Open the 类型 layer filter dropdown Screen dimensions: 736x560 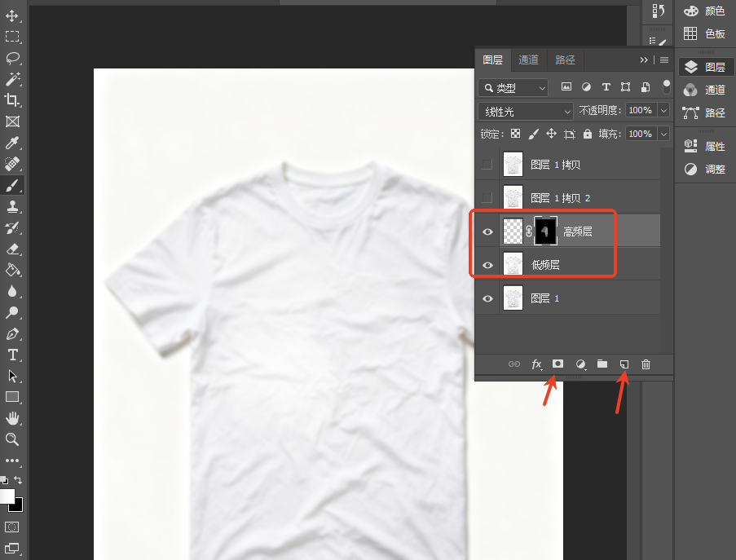(x=513, y=88)
